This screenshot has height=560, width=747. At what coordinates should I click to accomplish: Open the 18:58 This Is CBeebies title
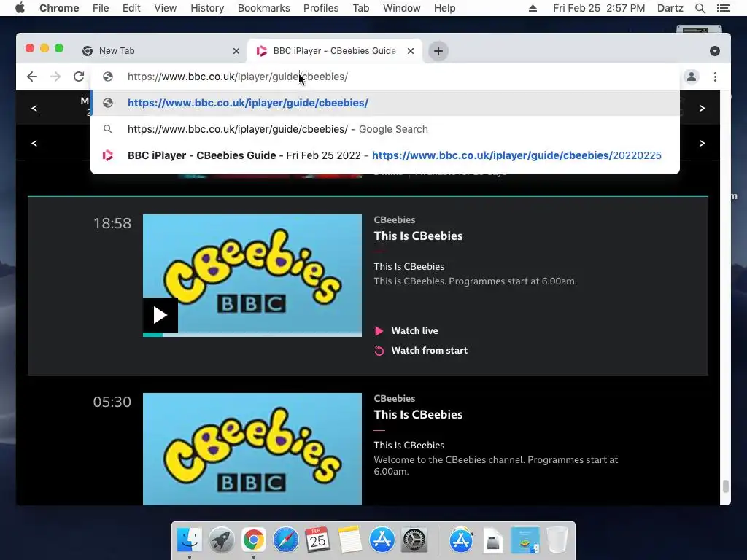[x=418, y=236]
